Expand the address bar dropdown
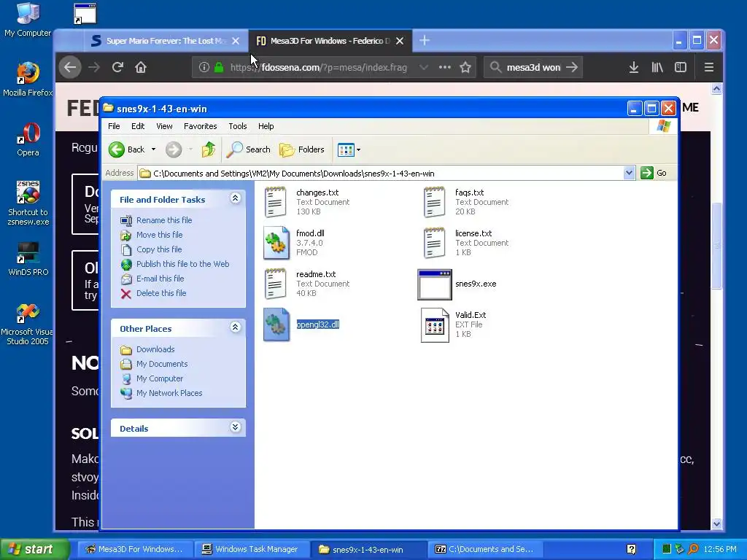The height and width of the screenshot is (560, 747). click(x=629, y=173)
